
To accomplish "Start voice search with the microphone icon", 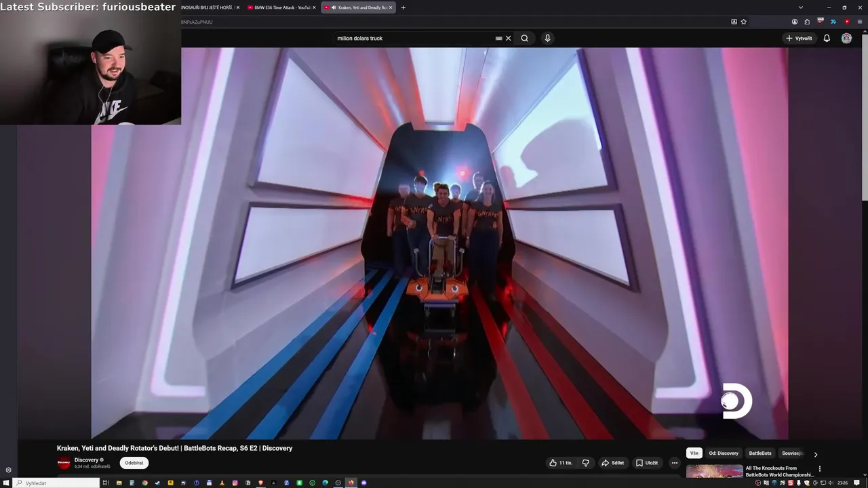I will (547, 38).
